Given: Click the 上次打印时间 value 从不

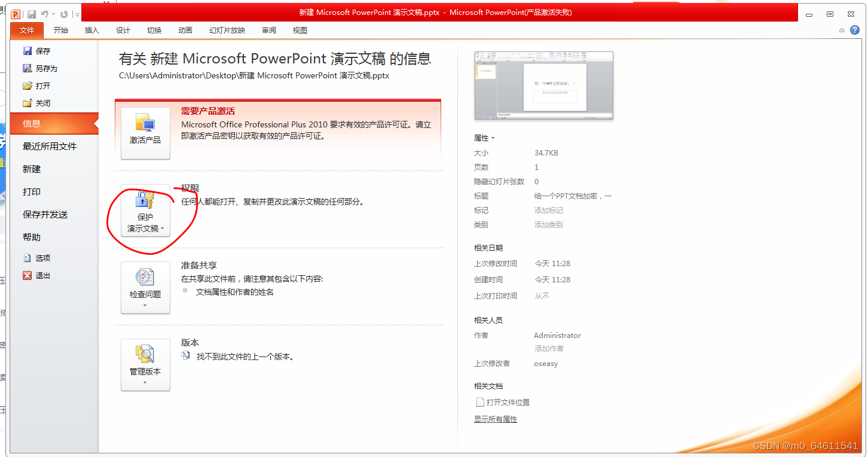Looking at the screenshot, I should pos(542,296).
